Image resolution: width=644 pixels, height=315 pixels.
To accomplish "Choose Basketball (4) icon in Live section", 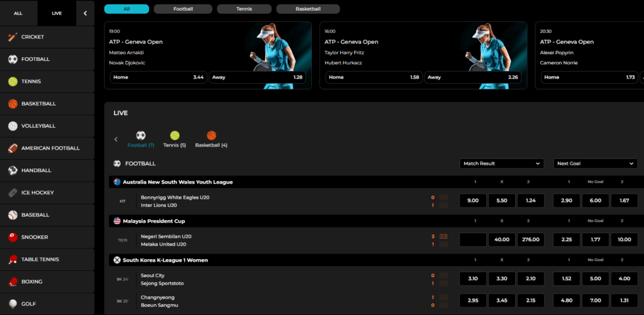I will pos(211,136).
